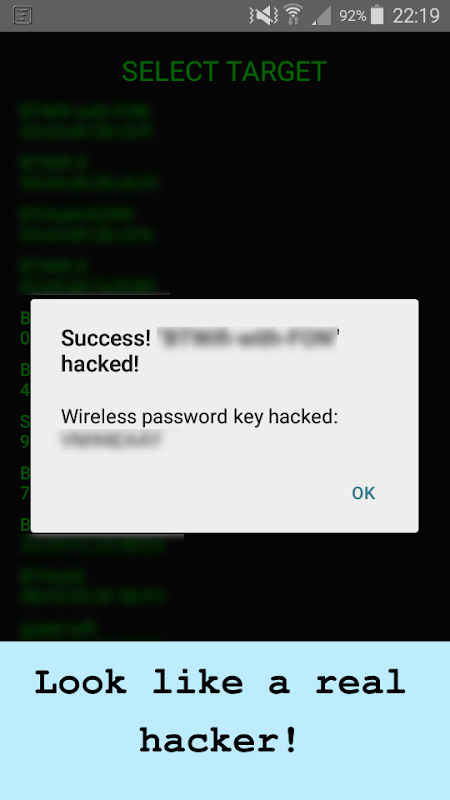
Task: Tap the OK button in the dialog
Action: pos(363,493)
